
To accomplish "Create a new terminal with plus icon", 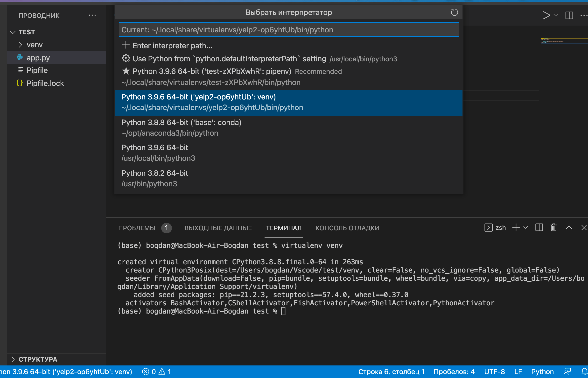I will [x=516, y=228].
